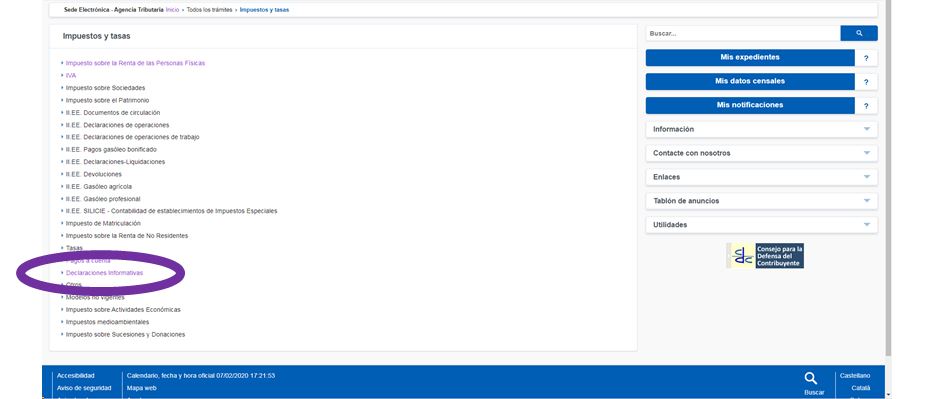Click the footer Buscar magnifier icon

810,378
